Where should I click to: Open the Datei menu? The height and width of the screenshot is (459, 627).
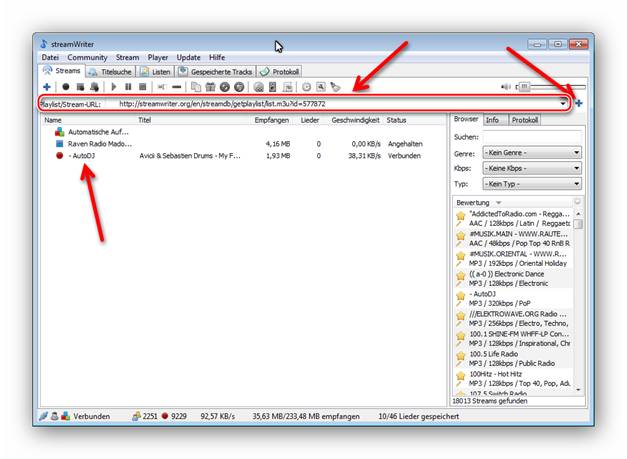(50, 58)
